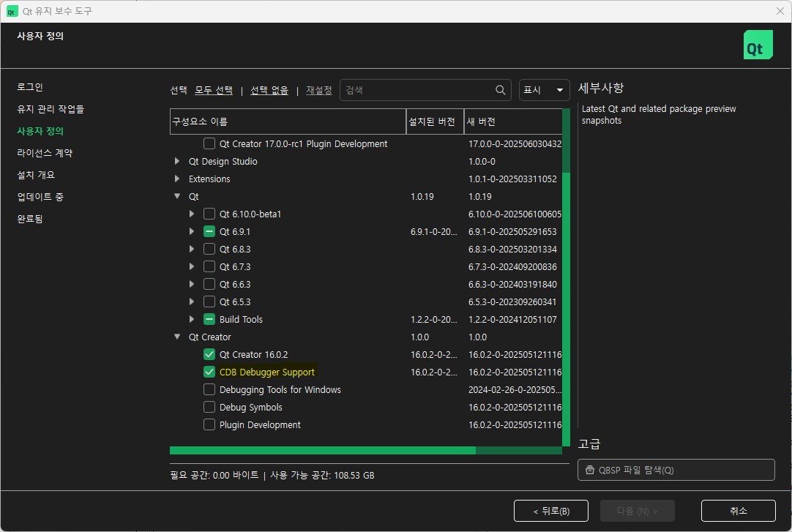Select Debugging Tools for Windows label
792x532 pixels.
click(280, 389)
